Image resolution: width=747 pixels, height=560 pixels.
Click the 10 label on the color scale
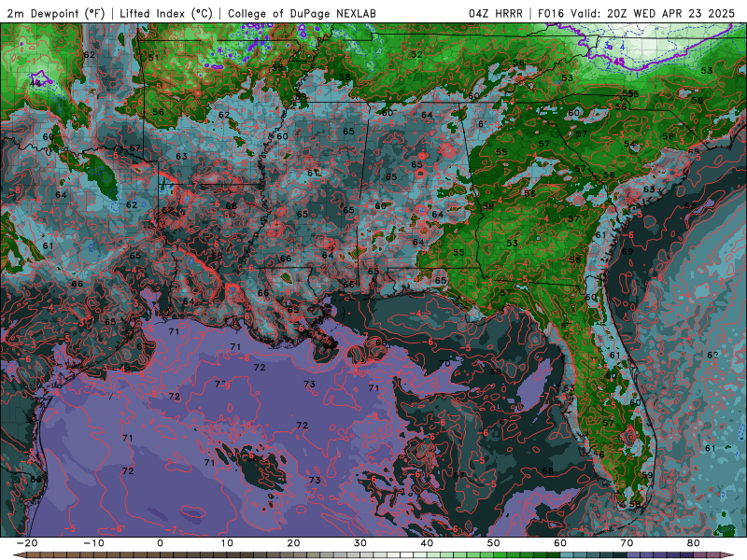click(x=227, y=543)
